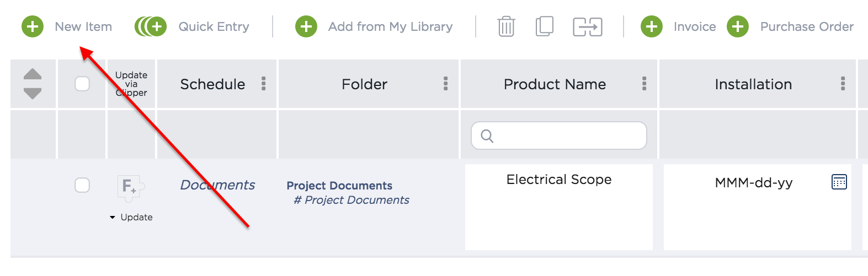Click the Add from My Library label
The width and height of the screenshot is (868, 276).
tap(390, 26)
